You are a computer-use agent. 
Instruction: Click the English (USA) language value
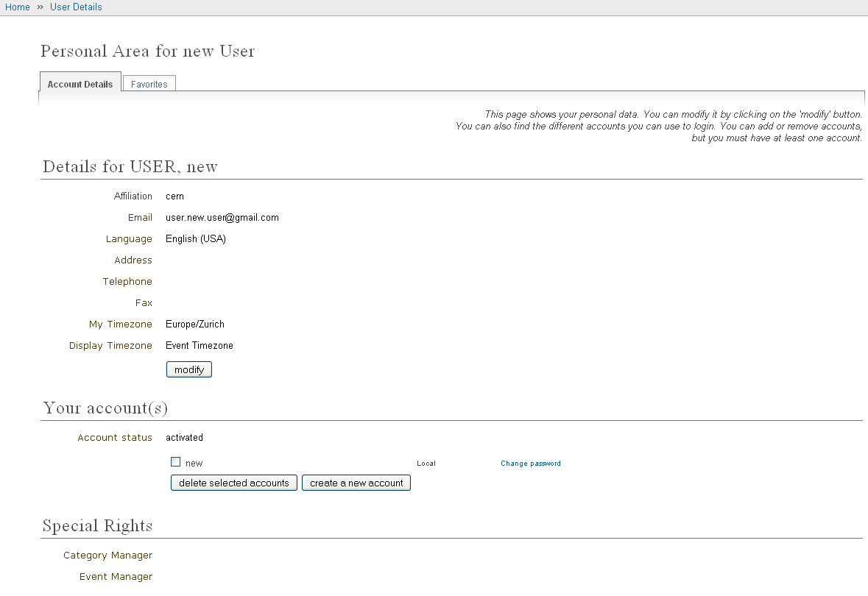click(x=195, y=239)
